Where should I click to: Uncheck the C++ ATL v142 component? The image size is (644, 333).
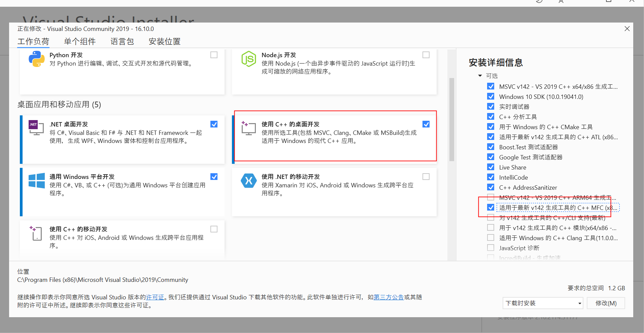tap(491, 137)
